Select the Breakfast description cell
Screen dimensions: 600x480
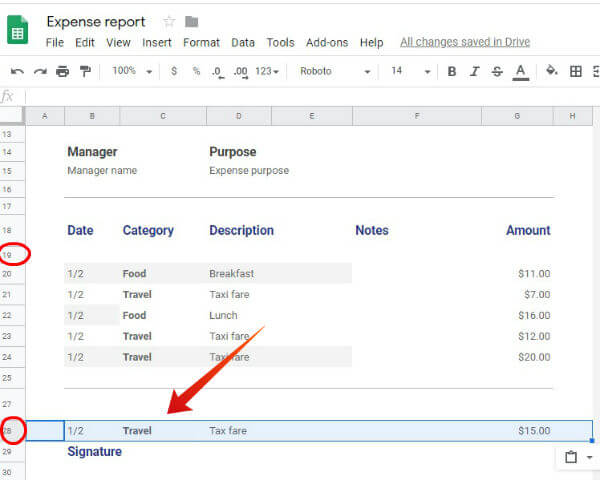(232, 274)
